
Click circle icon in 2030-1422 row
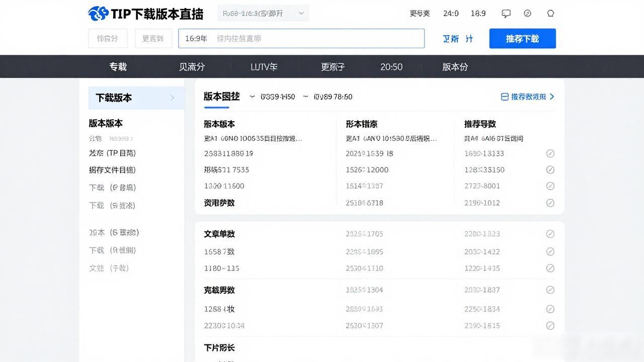tap(550, 251)
